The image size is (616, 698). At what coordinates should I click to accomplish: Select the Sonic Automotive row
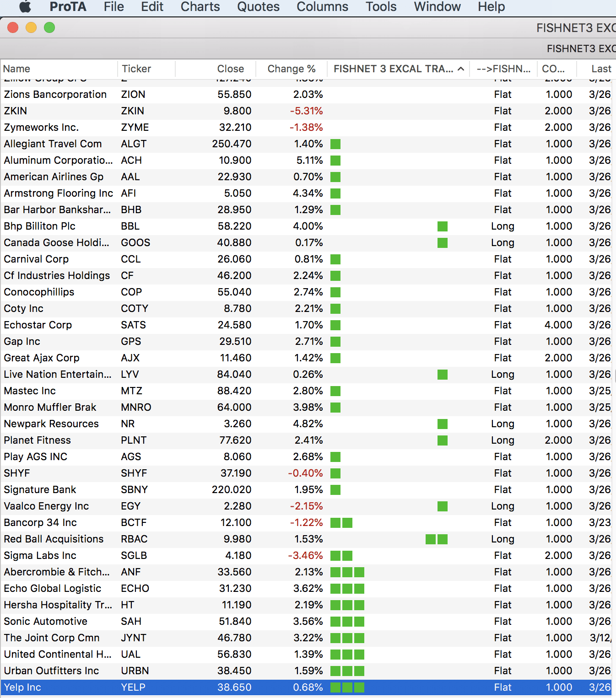click(x=306, y=622)
